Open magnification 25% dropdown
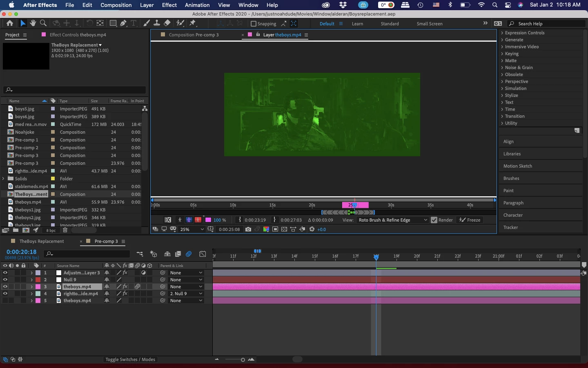The height and width of the screenshot is (368, 588). tap(192, 229)
